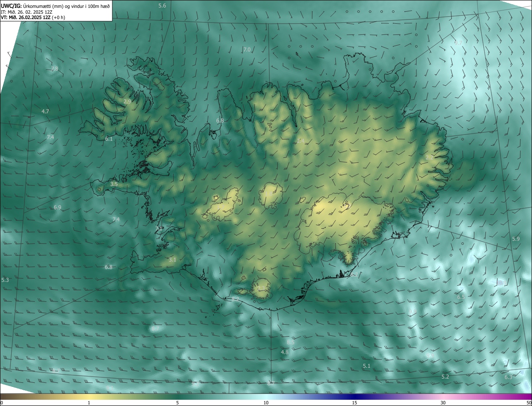Click the '10' tick on the color scale
This screenshot has width=532, height=406.
[266, 403]
